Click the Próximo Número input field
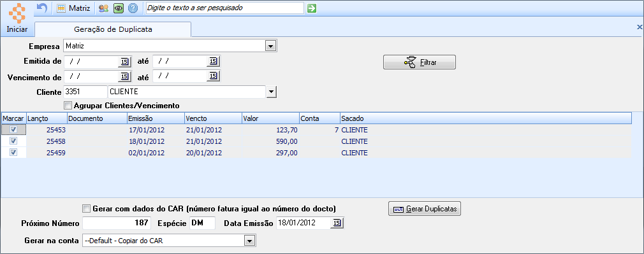644x254 pixels. tap(117, 223)
